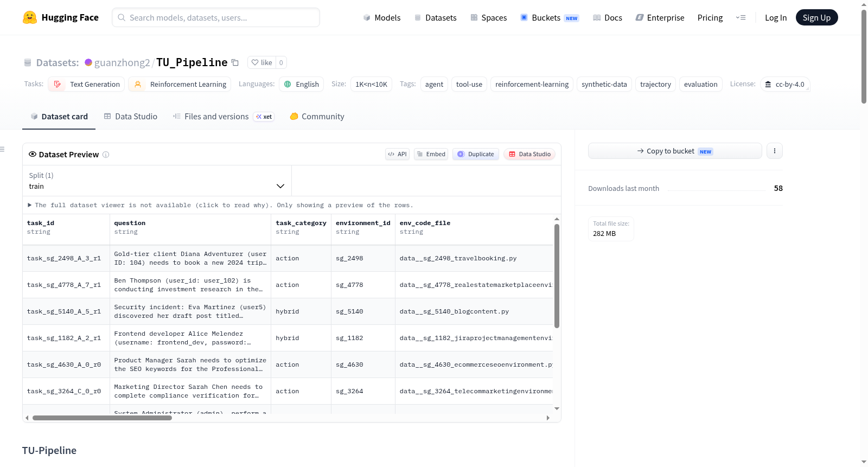868x467 pixels.
Task: Click the table scroll-up arrow
Action: (x=557, y=219)
